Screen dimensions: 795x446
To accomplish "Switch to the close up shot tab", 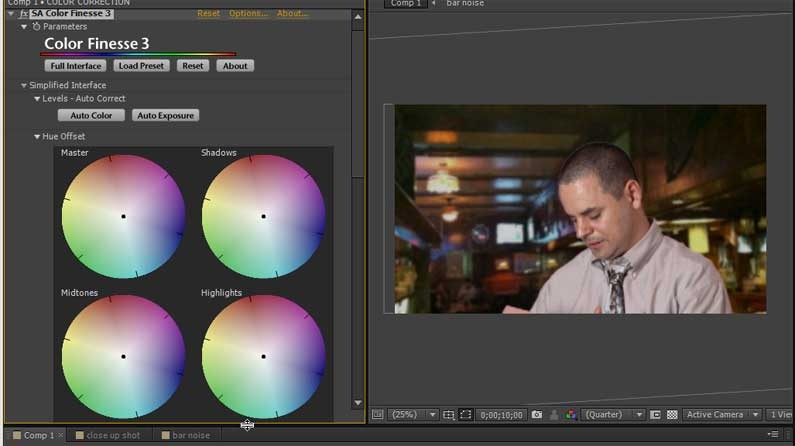I will pos(112,436).
